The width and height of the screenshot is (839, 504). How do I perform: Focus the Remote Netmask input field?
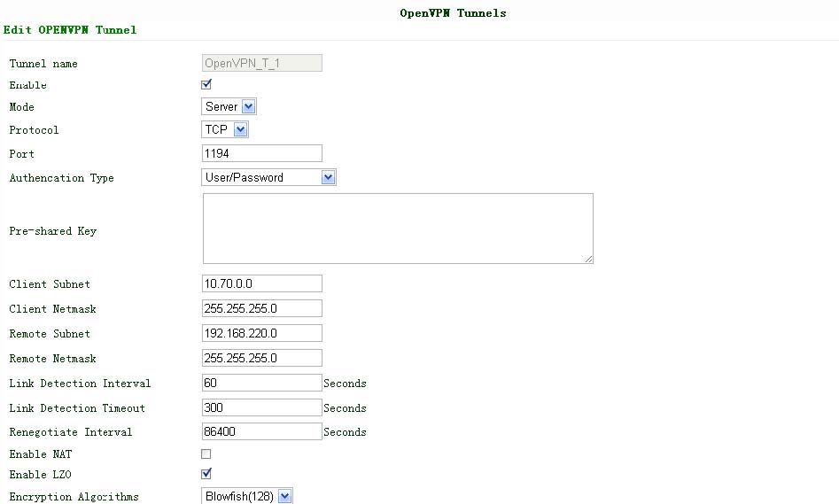point(262,359)
